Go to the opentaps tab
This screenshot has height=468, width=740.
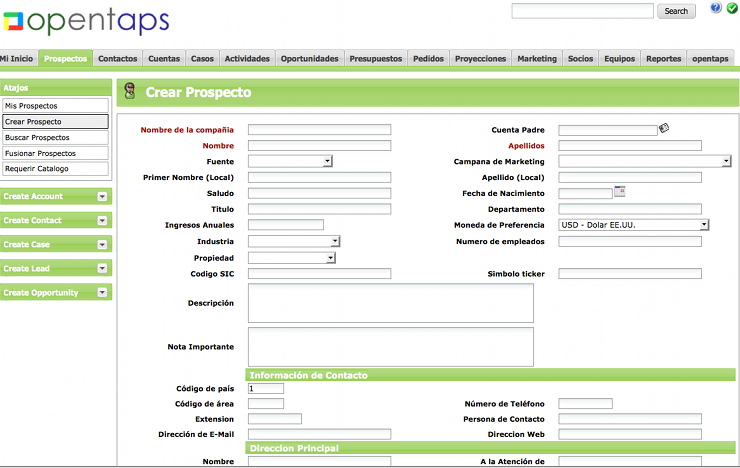pyautogui.click(x=710, y=59)
